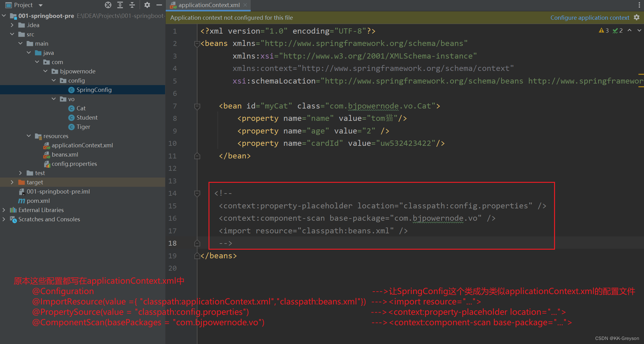Open Project panel settings gear

pyautogui.click(x=147, y=5)
